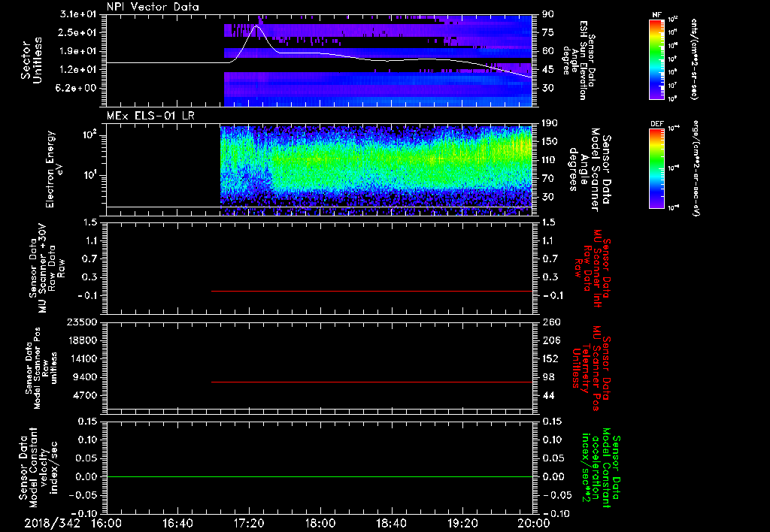
Task: Click the 10² electron energy tick label
Action: pos(89,135)
